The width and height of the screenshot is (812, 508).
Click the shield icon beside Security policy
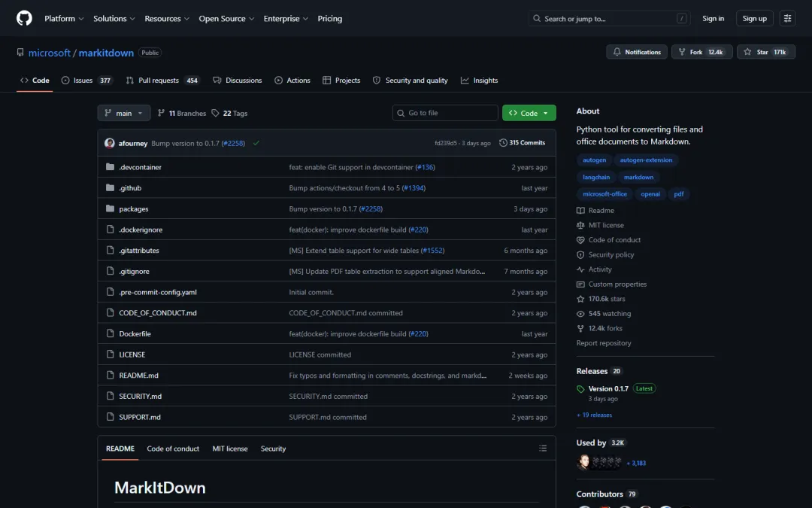click(x=580, y=254)
